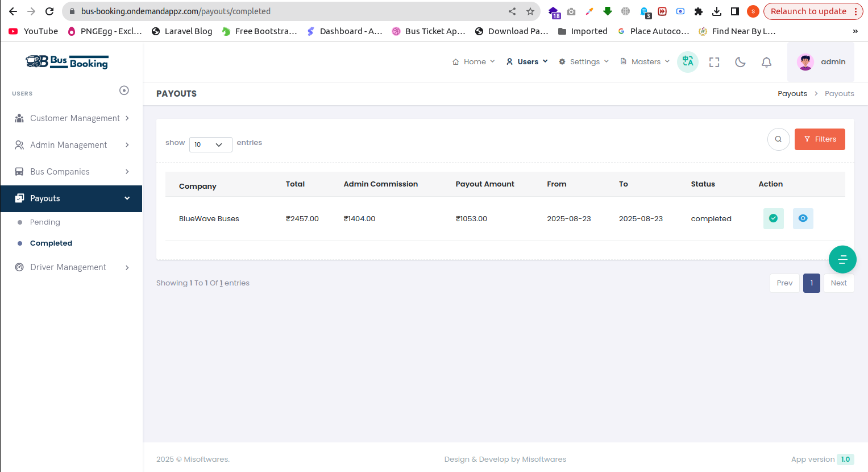The height and width of the screenshot is (472, 868).
Task: Open Free Bootstrap bookmark
Action: [260, 31]
